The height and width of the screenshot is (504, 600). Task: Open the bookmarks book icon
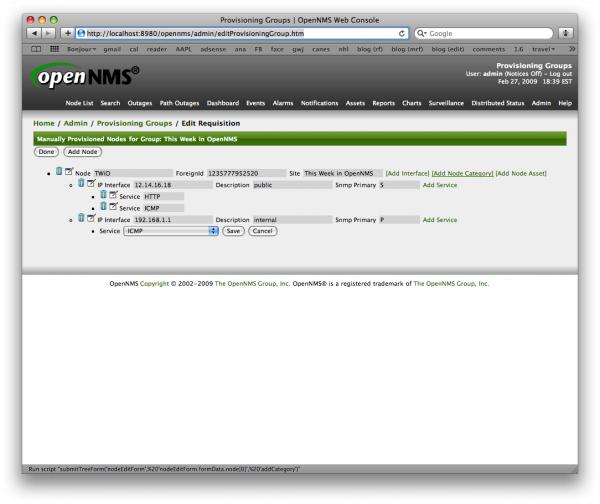point(36,49)
